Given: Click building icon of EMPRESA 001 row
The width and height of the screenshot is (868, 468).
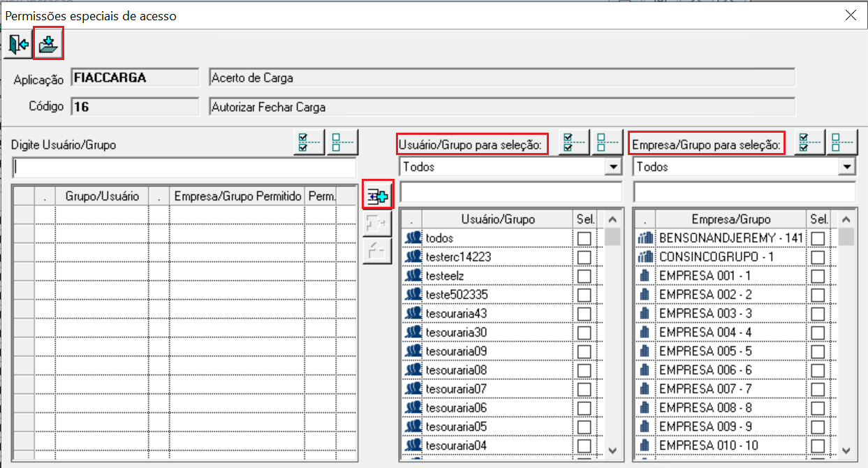Looking at the screenshot, I should tap(646, 276).
